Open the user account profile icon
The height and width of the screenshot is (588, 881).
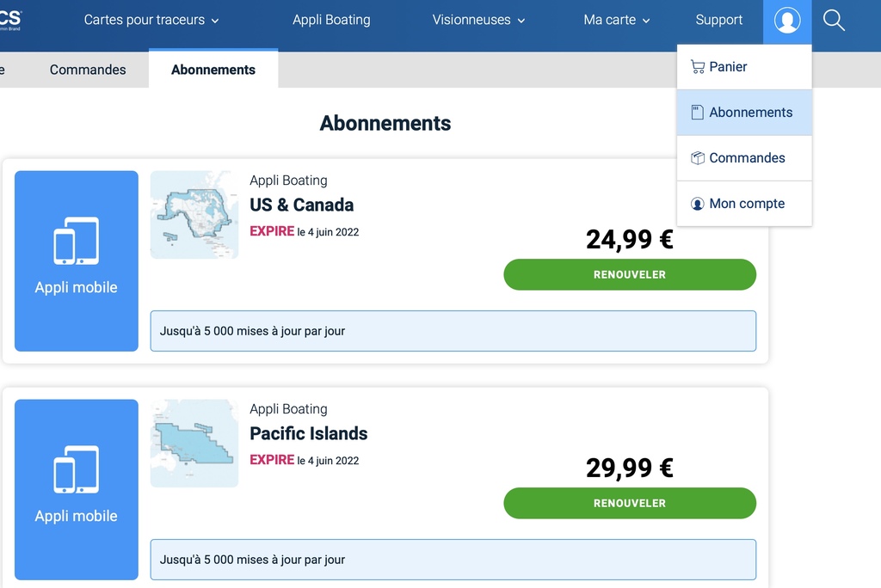click(786, 21)
